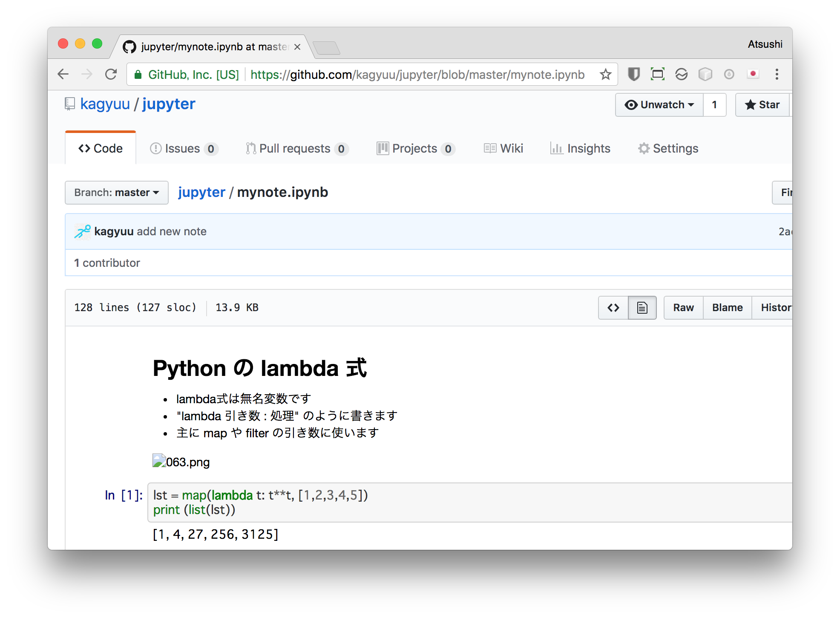
Task: Switch to the Issues tab
Action: [183, 148]
